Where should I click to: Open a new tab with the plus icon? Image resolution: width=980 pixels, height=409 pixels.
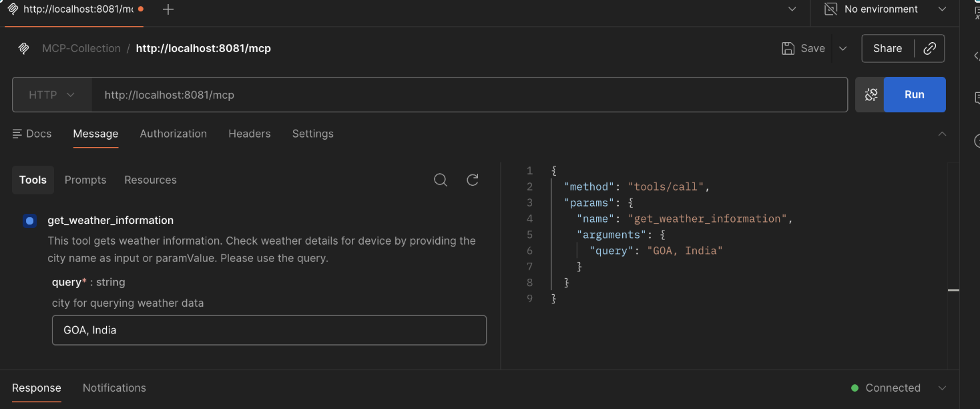(168, 9)
